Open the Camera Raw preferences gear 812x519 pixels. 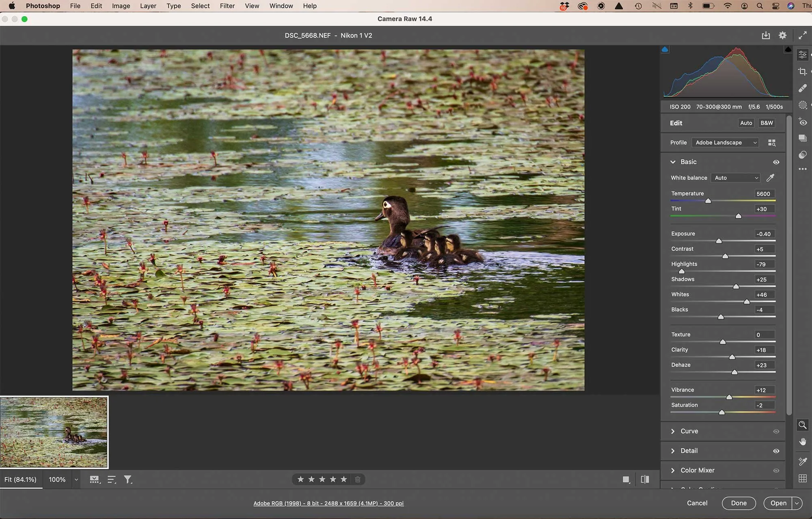tap(782, 35)
